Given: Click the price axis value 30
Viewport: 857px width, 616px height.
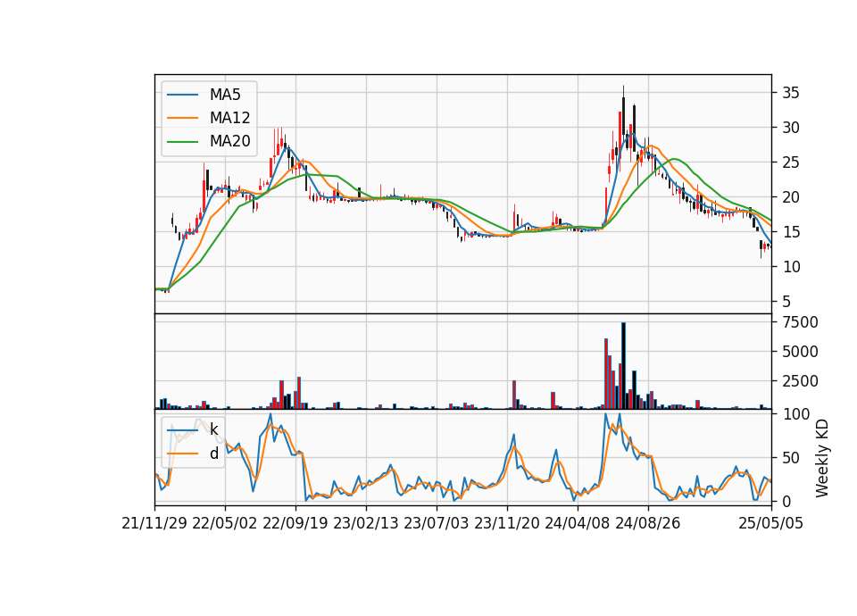Looking at the screenshot, I should (x=791, y=128).
